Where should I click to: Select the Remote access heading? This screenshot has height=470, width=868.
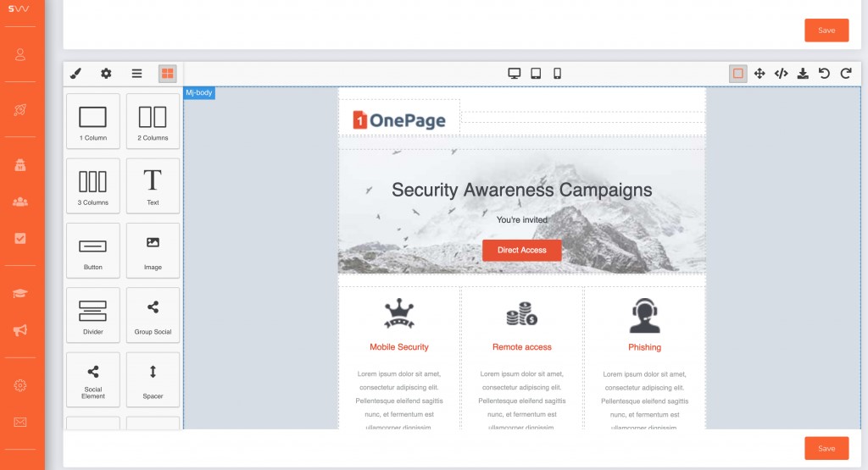(x=522, y=346)
